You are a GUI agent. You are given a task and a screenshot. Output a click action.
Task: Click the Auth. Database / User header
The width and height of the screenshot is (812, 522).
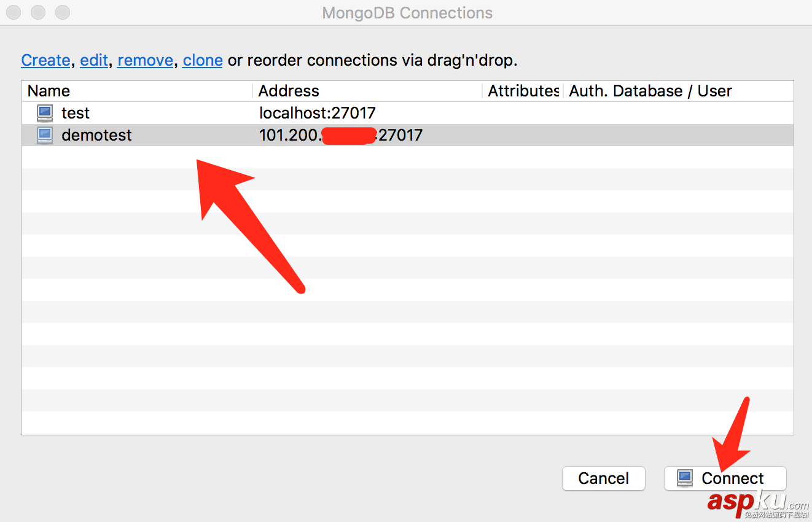click(x=650, y=91)
